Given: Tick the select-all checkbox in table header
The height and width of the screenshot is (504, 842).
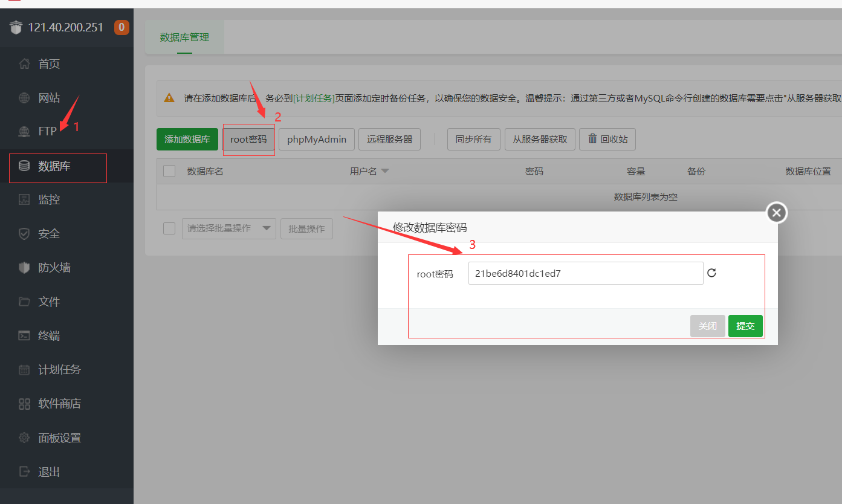Looking at the screenshot, I should point(169,171).
